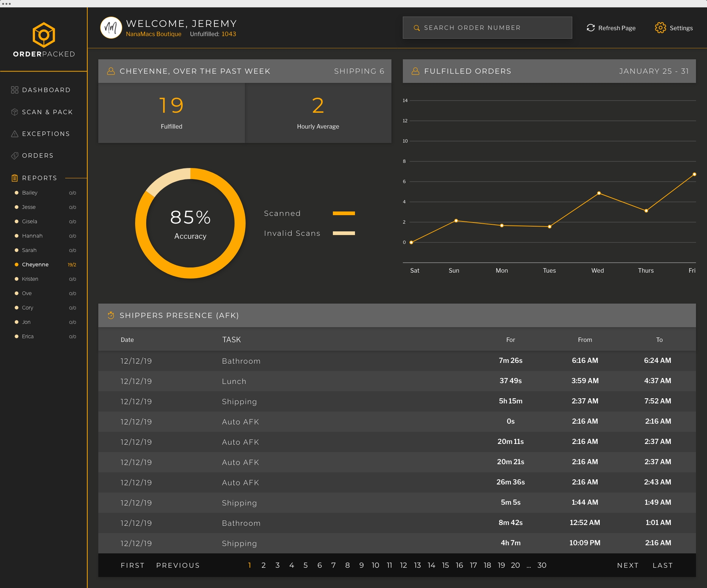Click the Dashboard grid icon
Viewport: 707px width, 588px height.
coord(15,90)
